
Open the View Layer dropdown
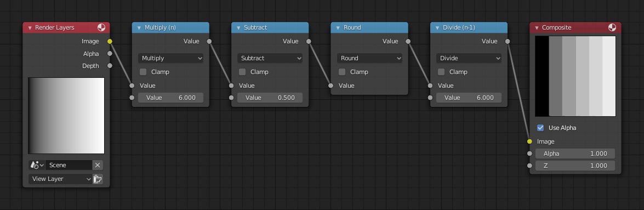coord(60,179)
